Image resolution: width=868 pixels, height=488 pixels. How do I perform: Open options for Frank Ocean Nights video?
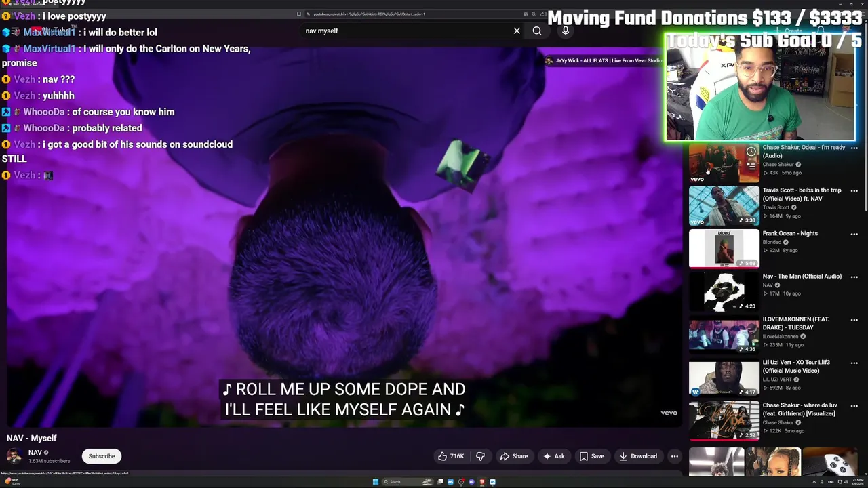[854, 234]
